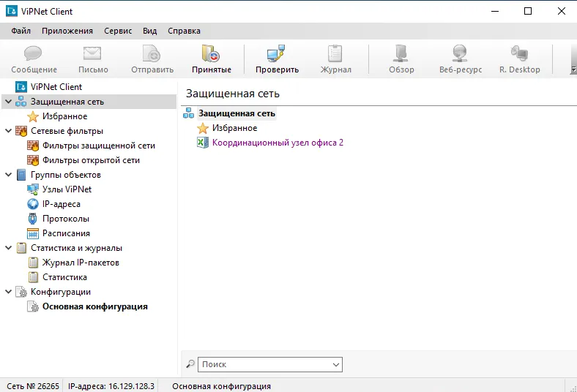Viewport: 577px width, 392px height.
Task: Click the window resize grip corner
Action: (x=573, y=388)
